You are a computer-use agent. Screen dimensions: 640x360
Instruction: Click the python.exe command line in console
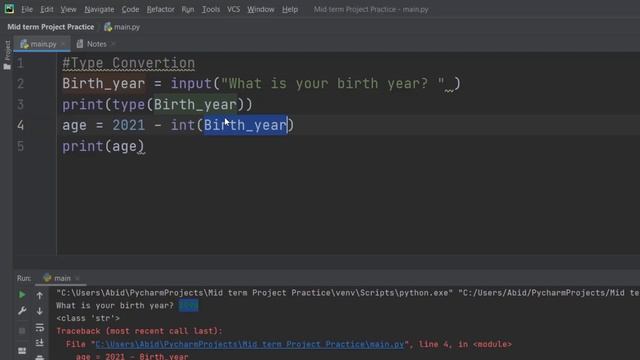click(348, 293)
